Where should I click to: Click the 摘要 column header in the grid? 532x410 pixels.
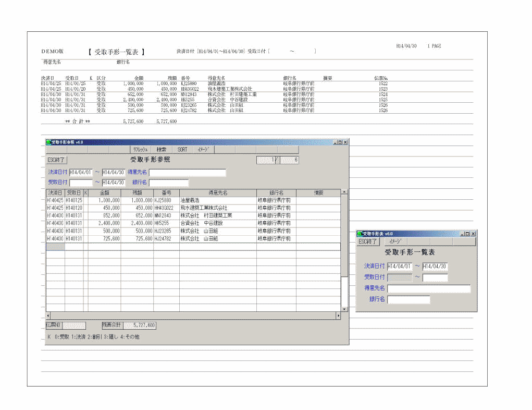click(318, 193)
